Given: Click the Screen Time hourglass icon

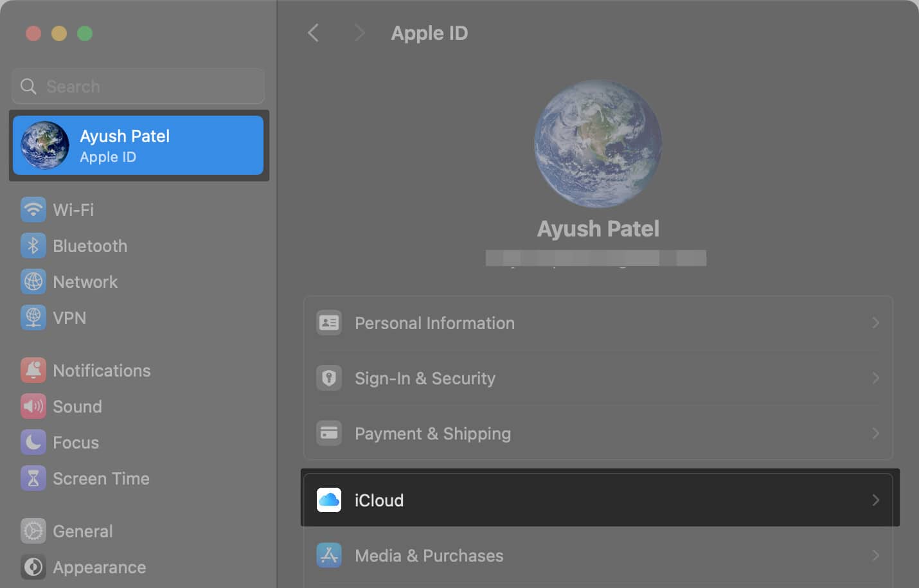Looking at the screenshot, I should pos(33,478).
